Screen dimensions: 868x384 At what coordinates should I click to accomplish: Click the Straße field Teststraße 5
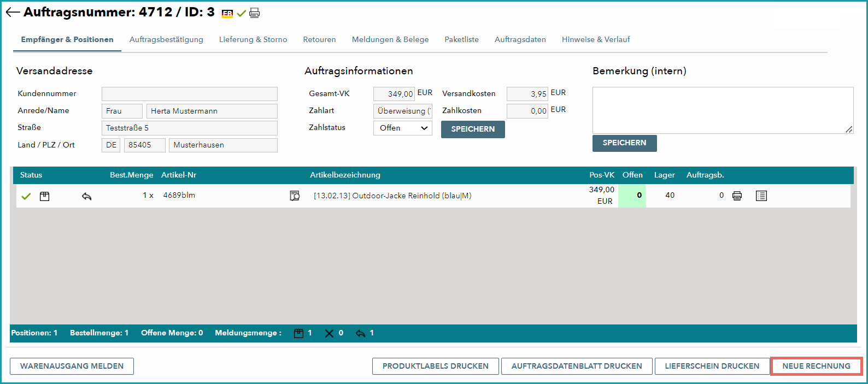(x=190, y=128)
